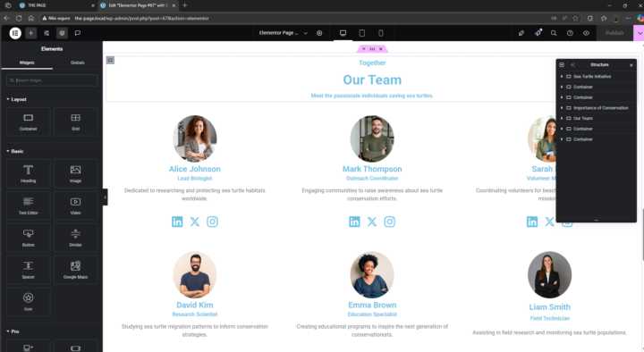The width and height of the screenshot is (644, 352).
Task: Add the Divider widget
Action: [x=75, y=238]
